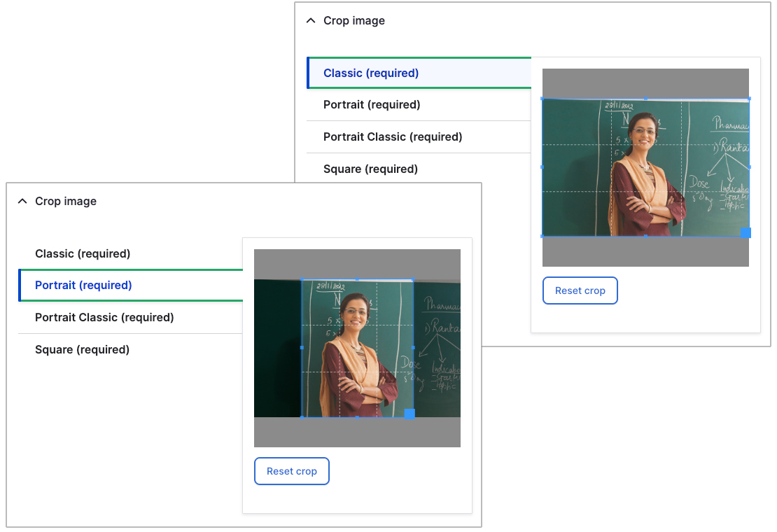The image size is (777, 532).
Task: Click the right-edge handle of the Portrait crop
Action: click(412, 346)
